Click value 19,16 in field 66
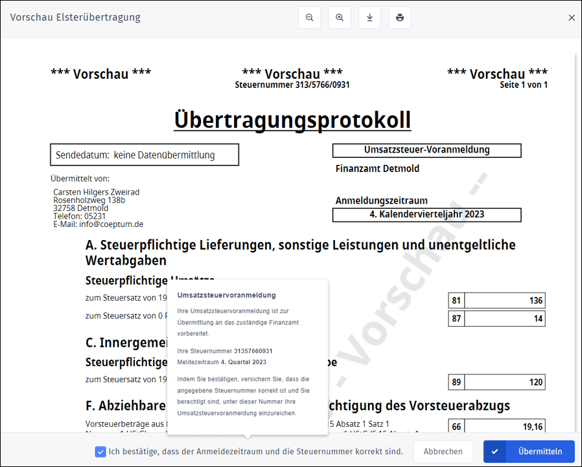 pos(505,427)
